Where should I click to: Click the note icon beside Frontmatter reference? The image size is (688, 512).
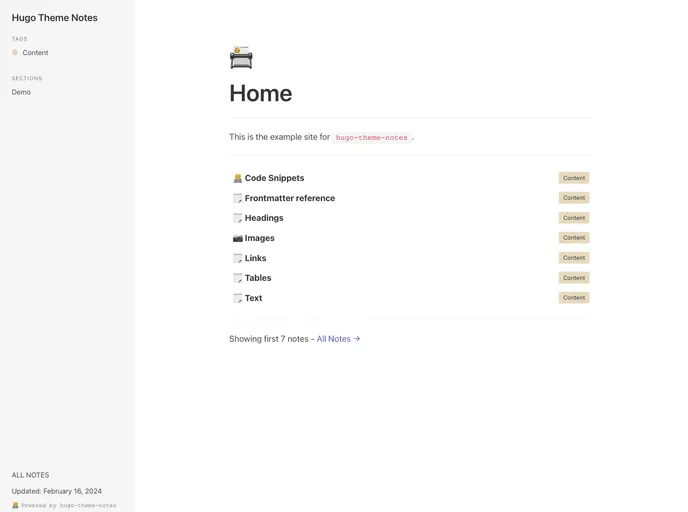coord(237,198)
